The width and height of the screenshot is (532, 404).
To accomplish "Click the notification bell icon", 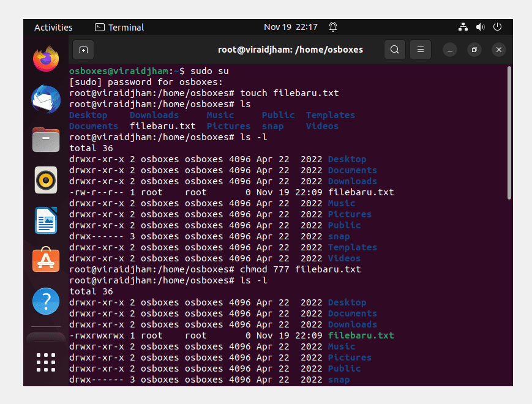I will pyautogui.click(x=333, y=27).
